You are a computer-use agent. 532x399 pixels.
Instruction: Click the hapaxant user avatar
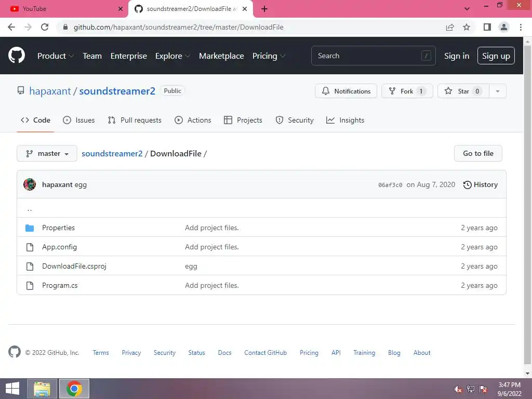(x=30, y=184)
